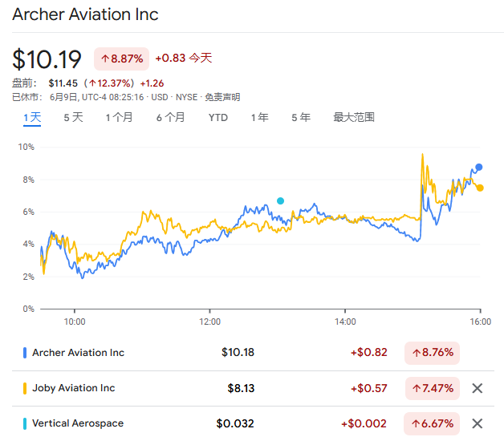Switch to the 1 个月 range tab
The height and width of the screenshot is (441, 504).
point(120,118)
